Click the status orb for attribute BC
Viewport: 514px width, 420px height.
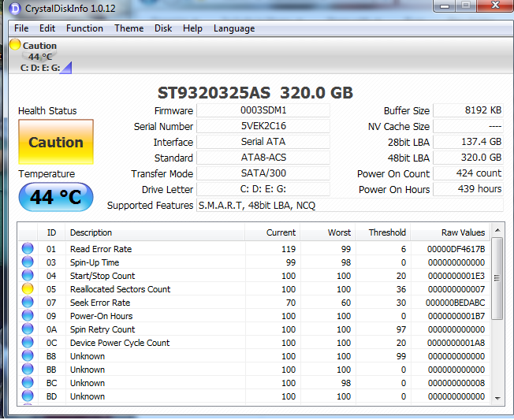[x=28, y=383]
